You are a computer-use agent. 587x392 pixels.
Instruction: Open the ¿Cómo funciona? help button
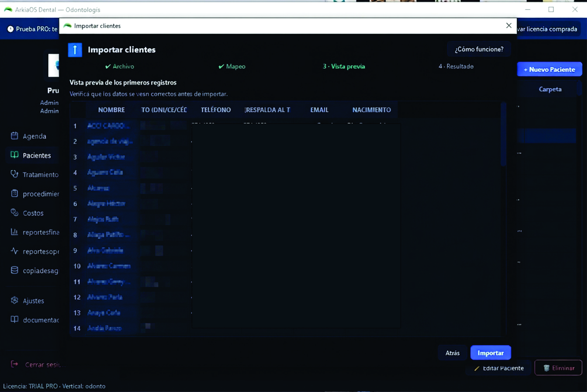click(479, 49)
